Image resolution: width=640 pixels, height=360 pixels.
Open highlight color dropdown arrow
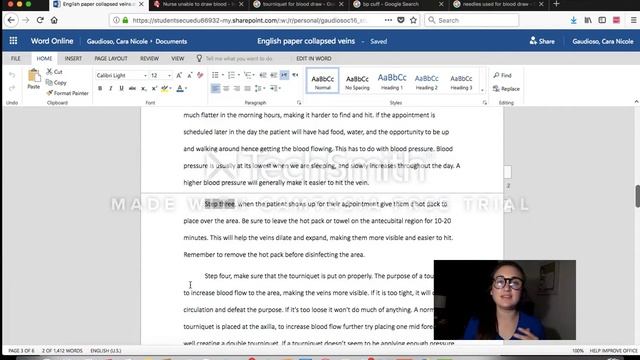coord(171,88)
